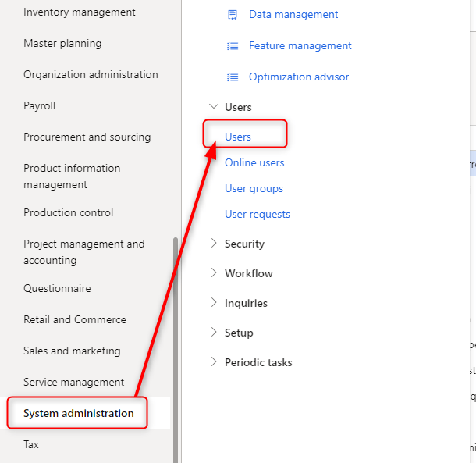
Task: Open Feature management link
Action: 300,46
